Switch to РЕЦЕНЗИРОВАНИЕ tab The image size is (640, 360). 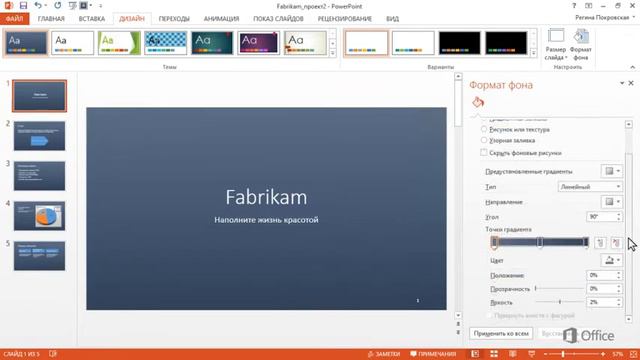click(x=344, y=19)
